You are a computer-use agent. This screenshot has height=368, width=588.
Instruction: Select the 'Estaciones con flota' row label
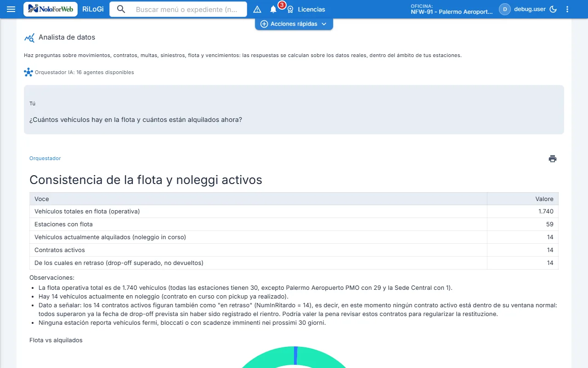[x=63, y=224]
